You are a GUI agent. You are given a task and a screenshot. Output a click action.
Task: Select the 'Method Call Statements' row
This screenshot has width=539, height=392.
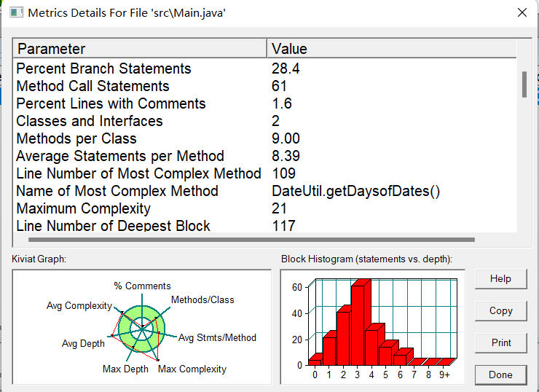coord(265,86)
